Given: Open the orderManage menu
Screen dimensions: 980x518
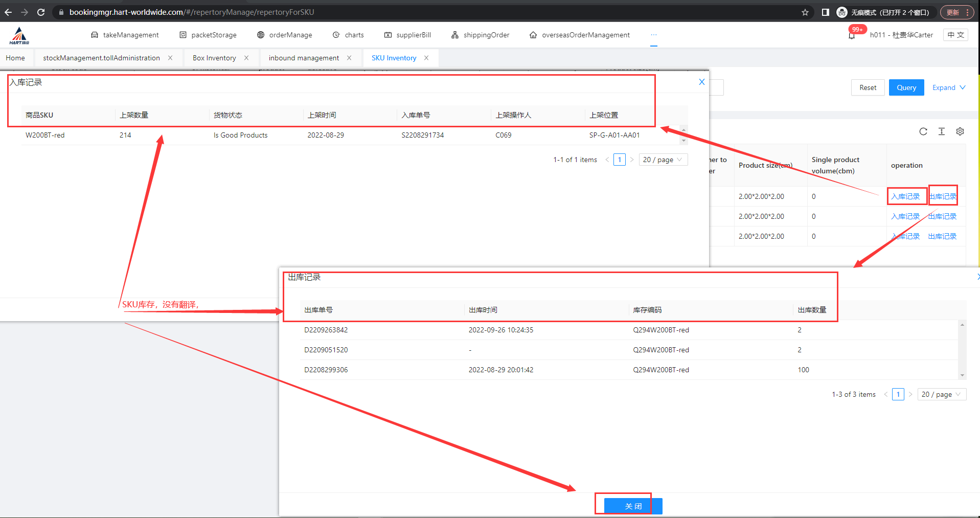Looking at the screenshot, I should pos(285,35).
